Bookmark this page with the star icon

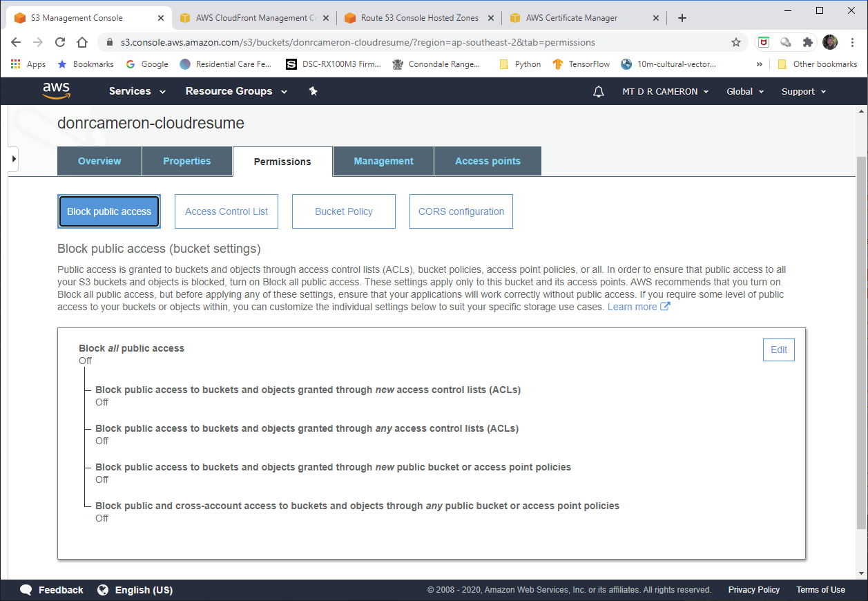(x=736, y=42)
